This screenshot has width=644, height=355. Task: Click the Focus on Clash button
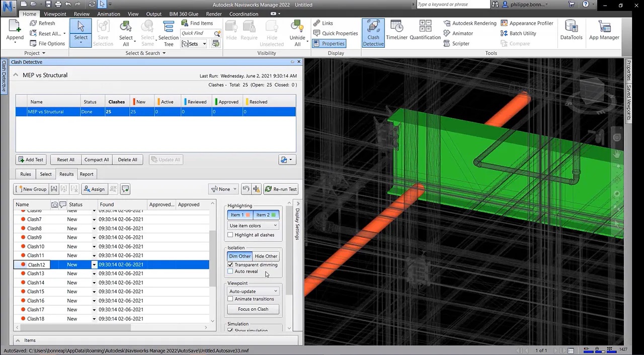tap(253, 309)
